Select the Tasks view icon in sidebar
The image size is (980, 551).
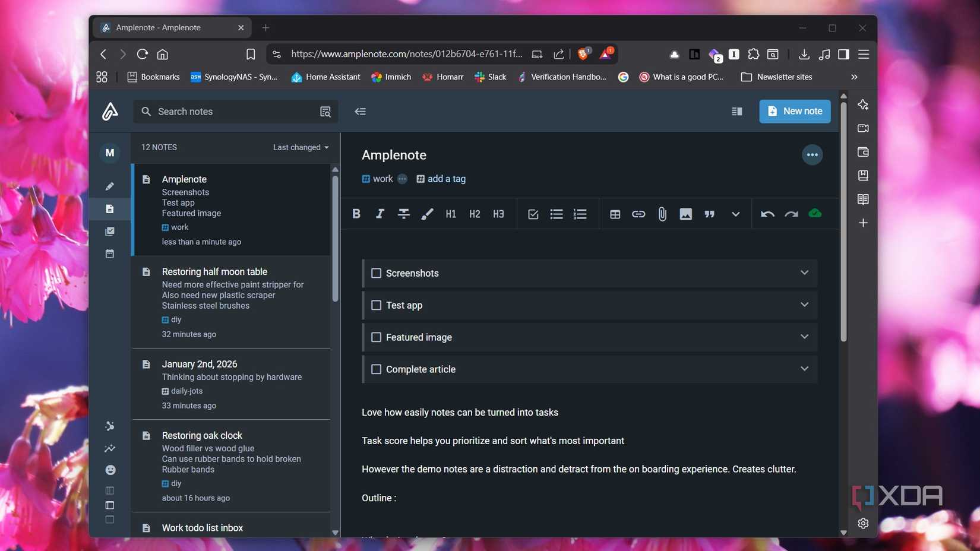coord(109,232)
